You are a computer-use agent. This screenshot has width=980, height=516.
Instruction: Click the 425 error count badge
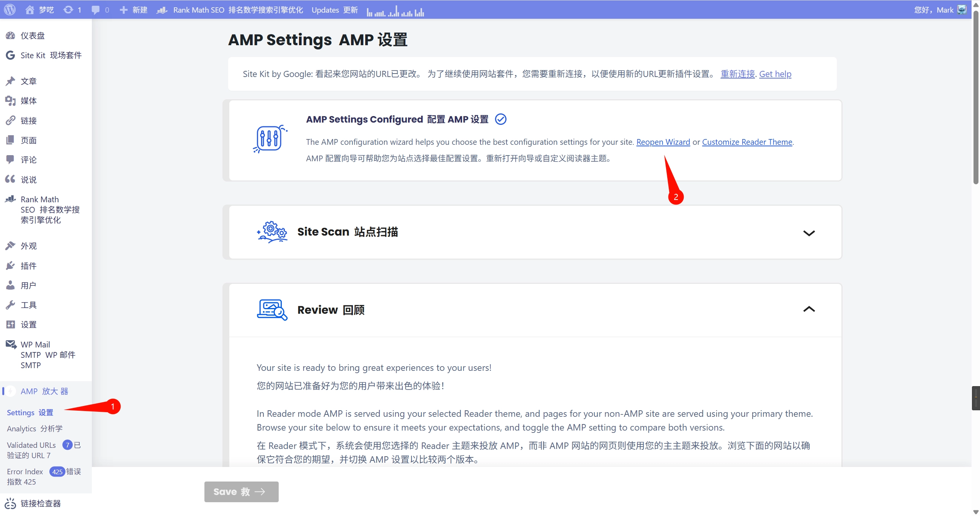pyautogui.click(x=57, y=472)
